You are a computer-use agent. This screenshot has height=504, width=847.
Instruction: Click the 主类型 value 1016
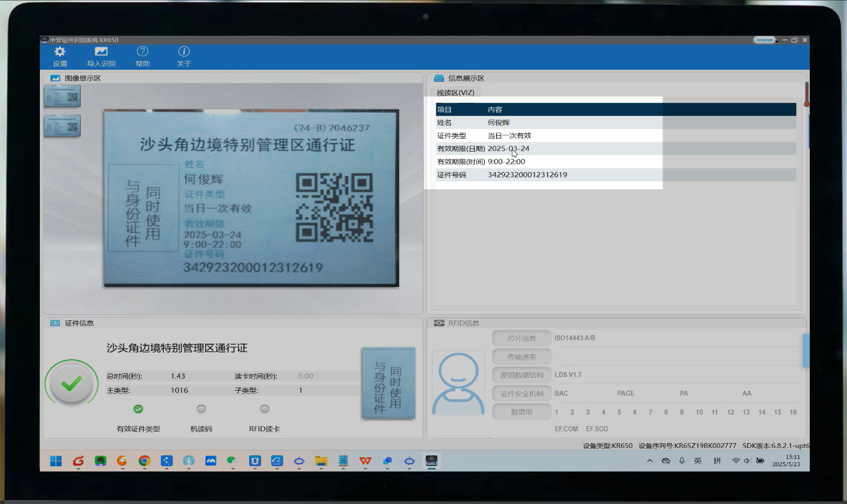[179, 390]
